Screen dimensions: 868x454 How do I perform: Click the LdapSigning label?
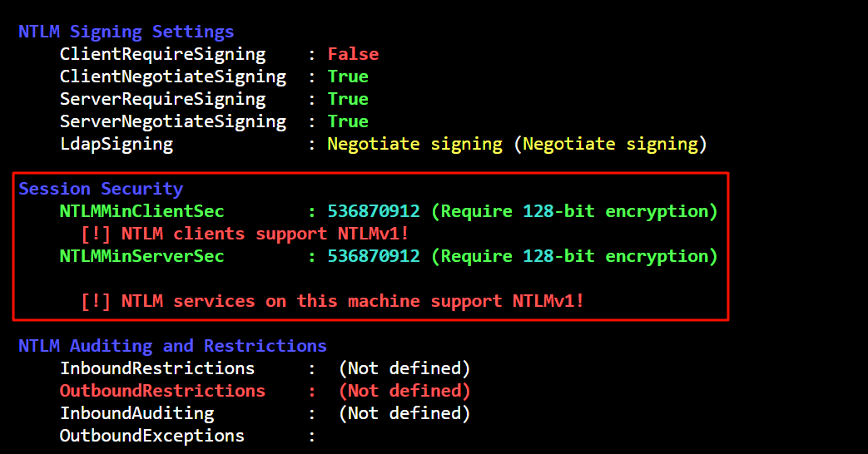[116, 144]
